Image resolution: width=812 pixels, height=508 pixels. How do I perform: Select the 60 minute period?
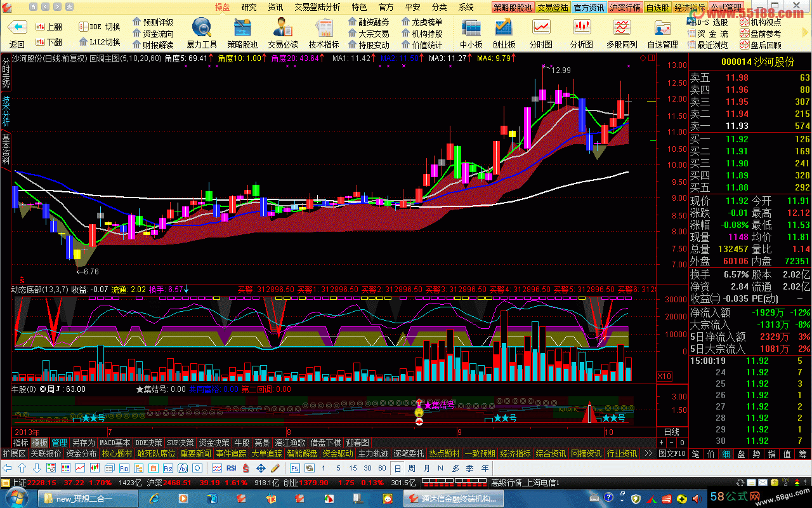[381, 468]
